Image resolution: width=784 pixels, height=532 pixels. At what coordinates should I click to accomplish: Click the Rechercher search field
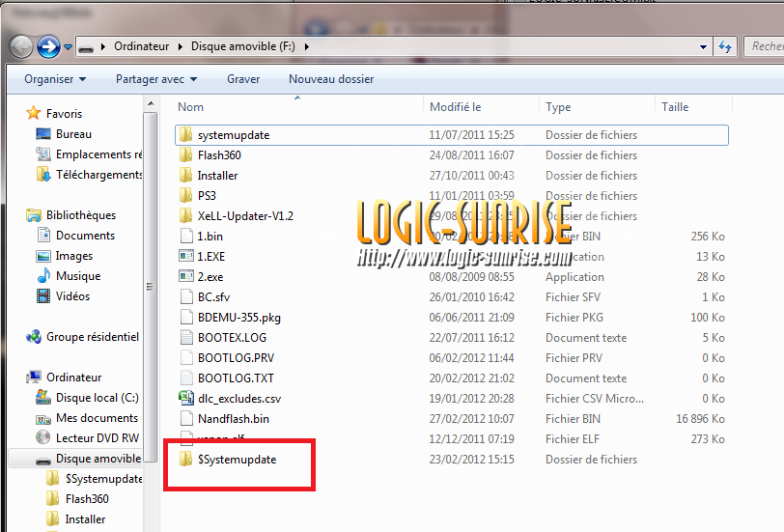click(764, 46)
